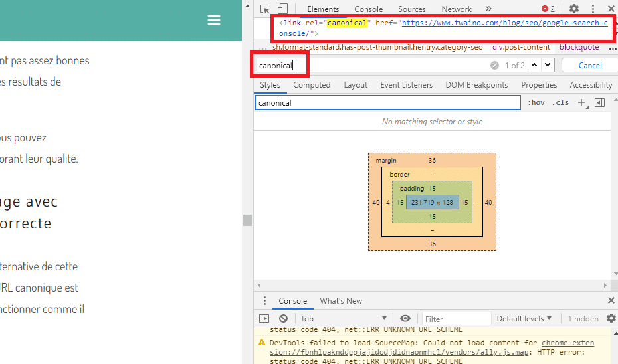The width and height of the screenshot is (618, 364).
Task: Click the console Filter input
Action: [457, 319]
